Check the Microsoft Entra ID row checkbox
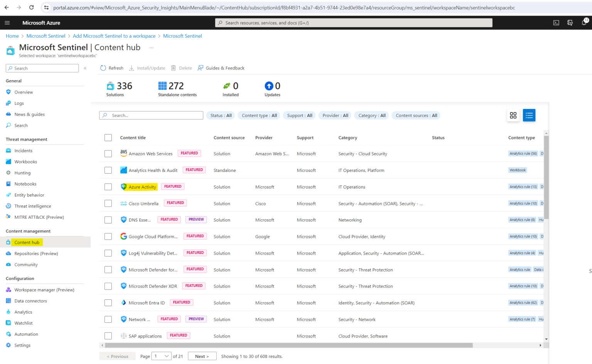592x364 pixels. 108,303
